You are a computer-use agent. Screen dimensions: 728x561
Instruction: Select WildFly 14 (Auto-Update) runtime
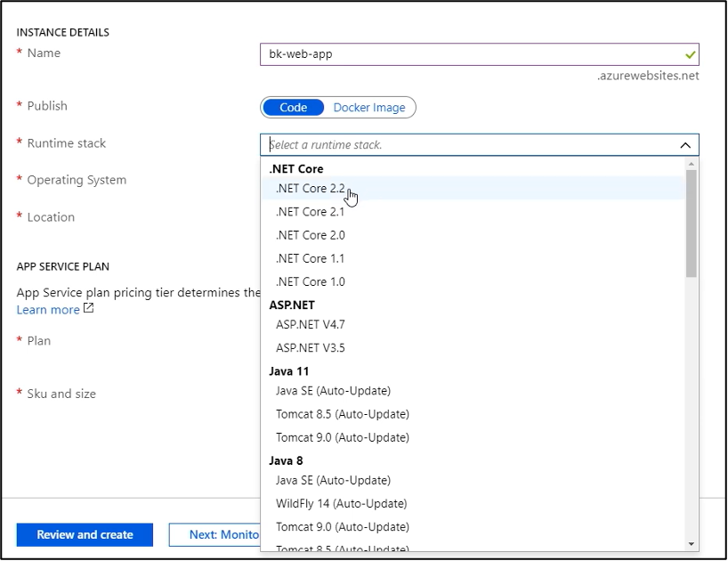click(342, 504)
